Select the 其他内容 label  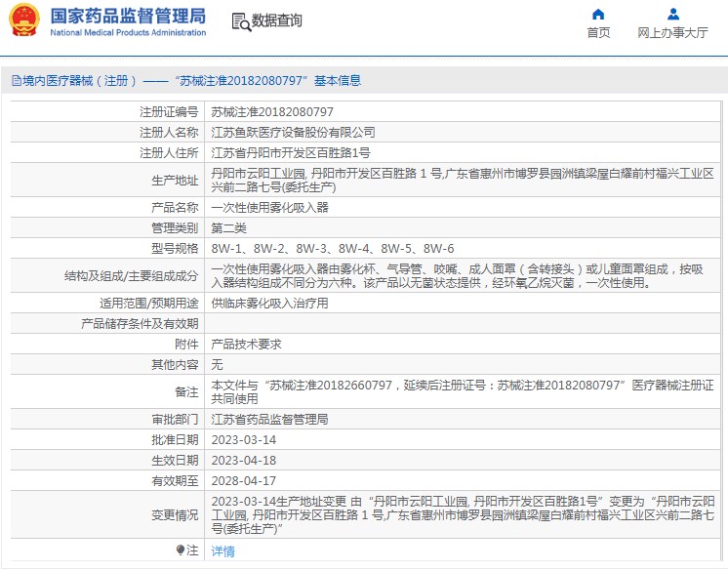pos(175,364)
